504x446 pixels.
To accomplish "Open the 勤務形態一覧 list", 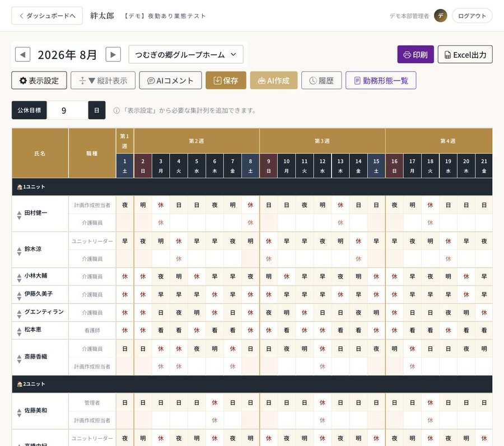I will [381, 80].
